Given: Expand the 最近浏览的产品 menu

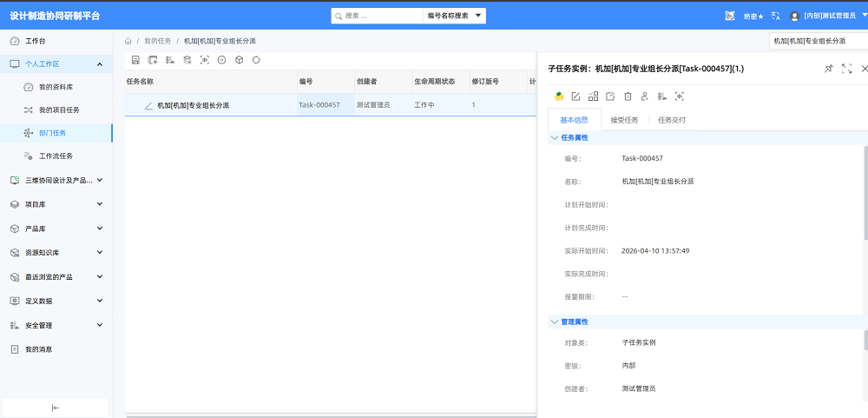Looking at the screenshot, I should [x=100, y=276].
